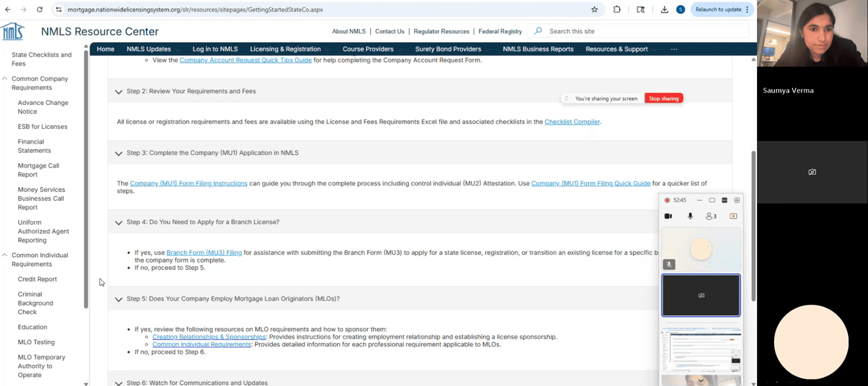Open Company Account Request Quick Tips Guide
Screen dimensions: 868x386
pos(245,60)
